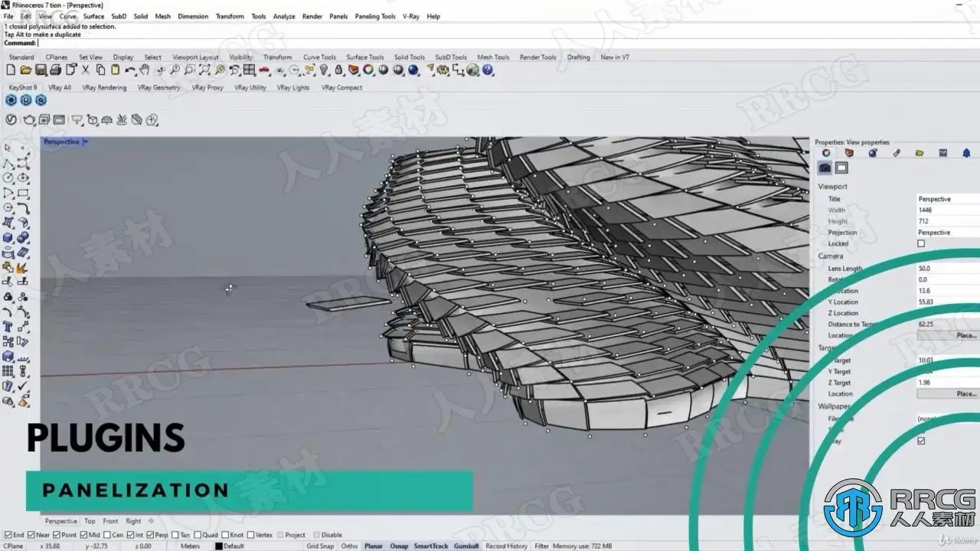Click the camera icon in Properties panel
This screenshot has width=980, height=551.
(x=825, y=168)
